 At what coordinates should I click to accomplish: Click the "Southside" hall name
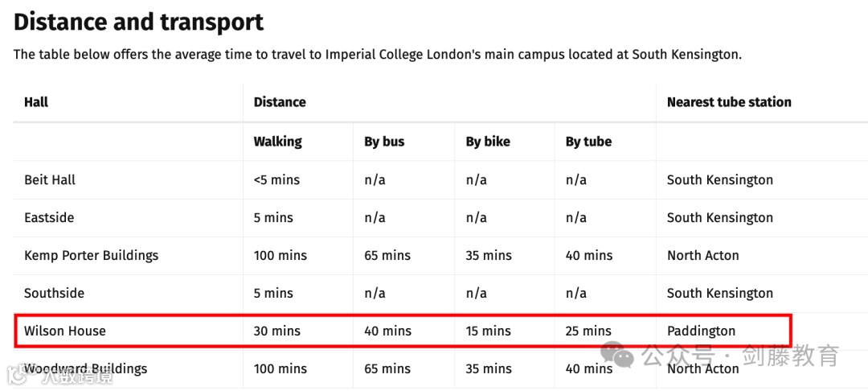(54, 294)
